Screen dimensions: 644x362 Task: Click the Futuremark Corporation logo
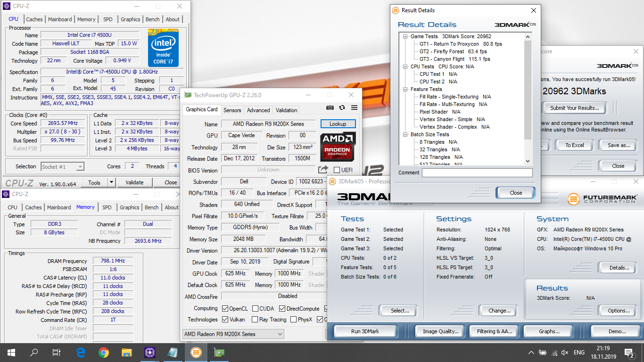[602, 199]
